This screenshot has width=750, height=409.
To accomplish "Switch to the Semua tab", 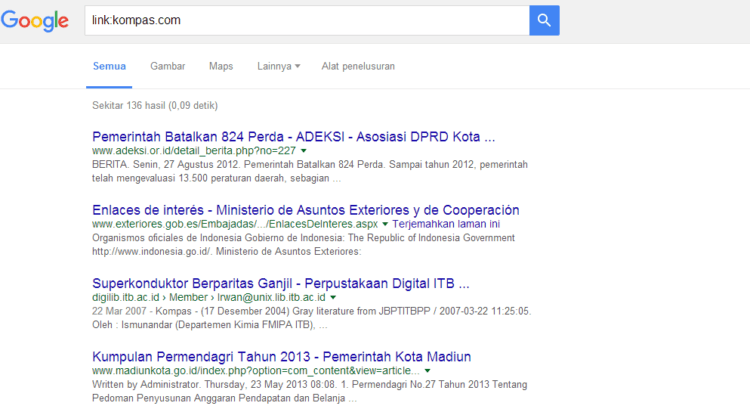I will (x=109, y=66).
